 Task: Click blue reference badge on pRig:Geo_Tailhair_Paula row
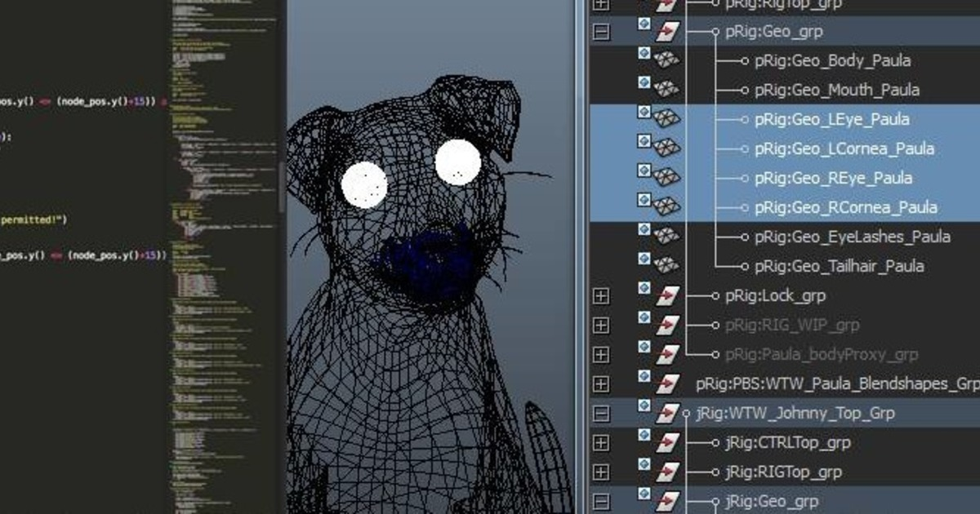pyautogui.click(x=644, y=259)
